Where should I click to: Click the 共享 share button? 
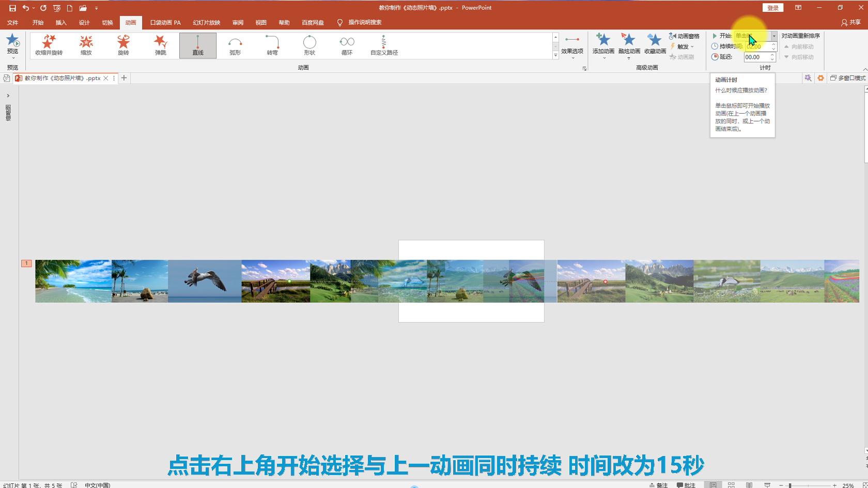click(851, 23)
